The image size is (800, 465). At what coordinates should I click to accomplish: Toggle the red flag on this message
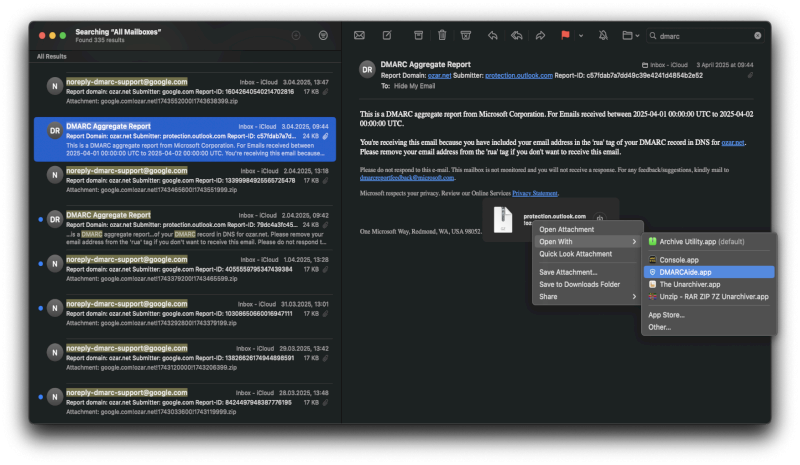(x=565, y=35)
